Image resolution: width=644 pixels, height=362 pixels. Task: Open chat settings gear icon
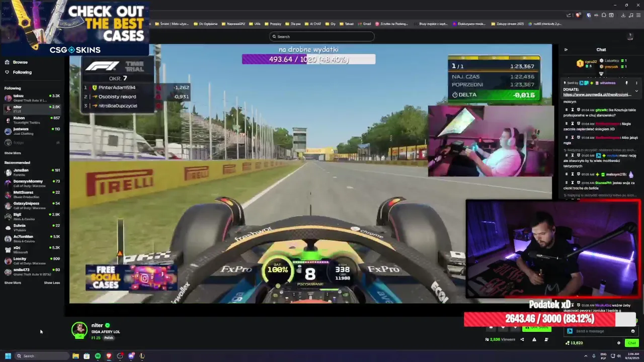coord(619,343)
